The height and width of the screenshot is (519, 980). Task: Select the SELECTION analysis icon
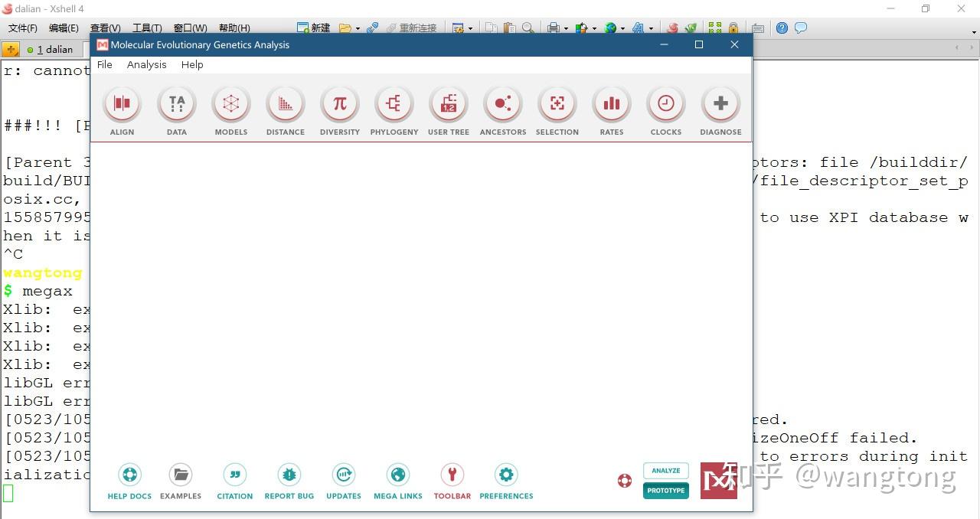pos(557,104)
